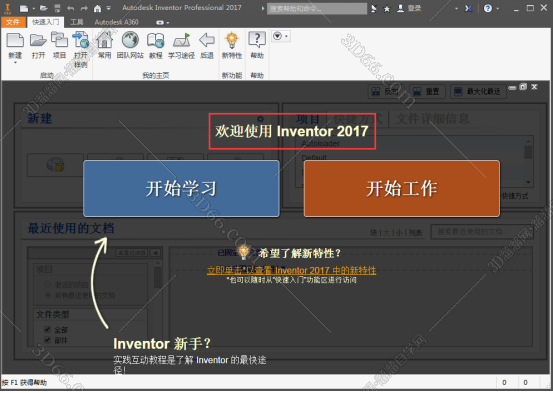Viewport: 553px width, 393px height.
Task: Expand the Customize Quick Access Toolbar arrow
Action: [109, 8]
